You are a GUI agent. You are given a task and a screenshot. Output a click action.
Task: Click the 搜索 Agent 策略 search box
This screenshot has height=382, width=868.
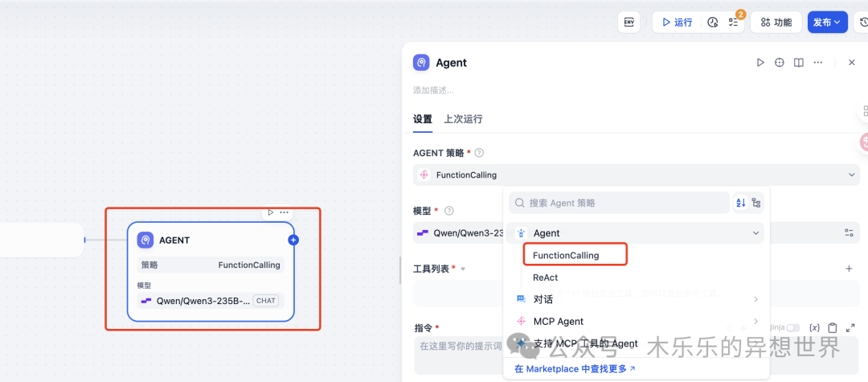[x=619, y=203]
